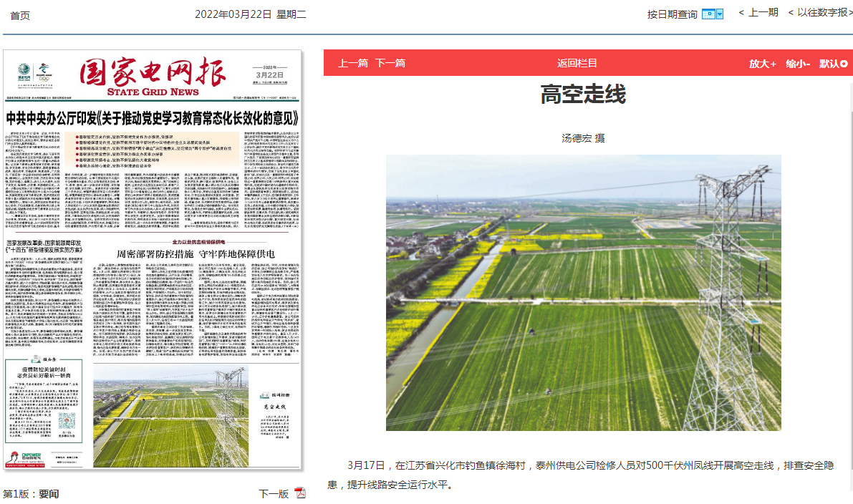853x504 pixels.
Task: Click the 按日期查询 label
Action: click(672, 15)
